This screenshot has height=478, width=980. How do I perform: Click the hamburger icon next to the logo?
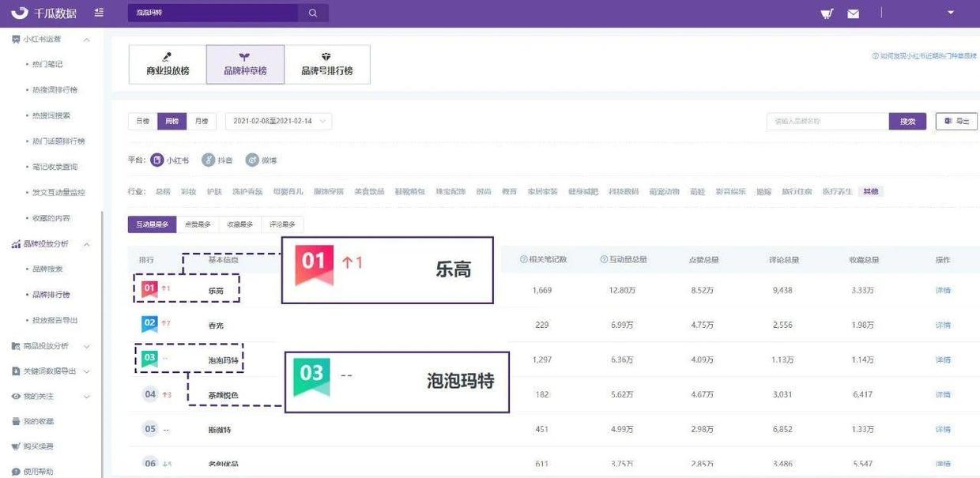coord(98,12)
